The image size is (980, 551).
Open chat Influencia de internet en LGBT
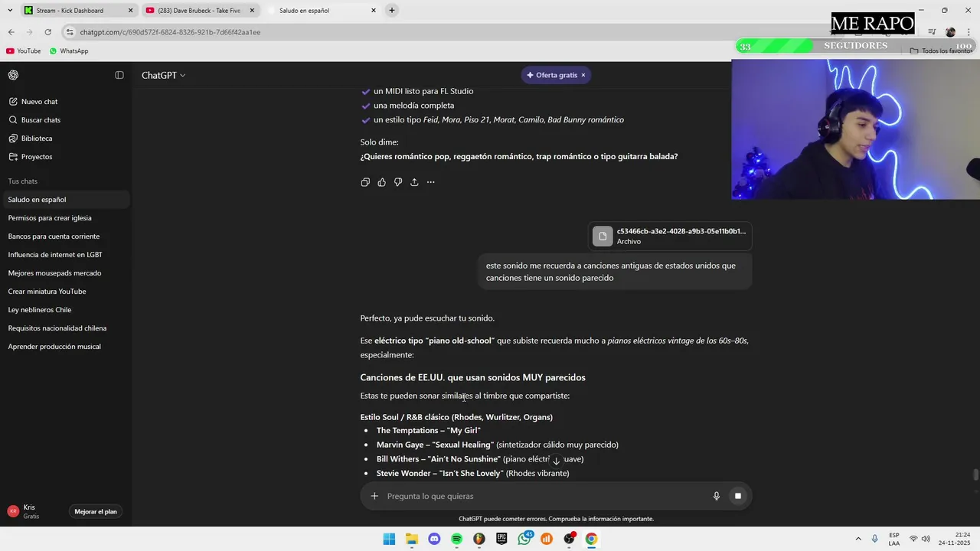point(66,255)
